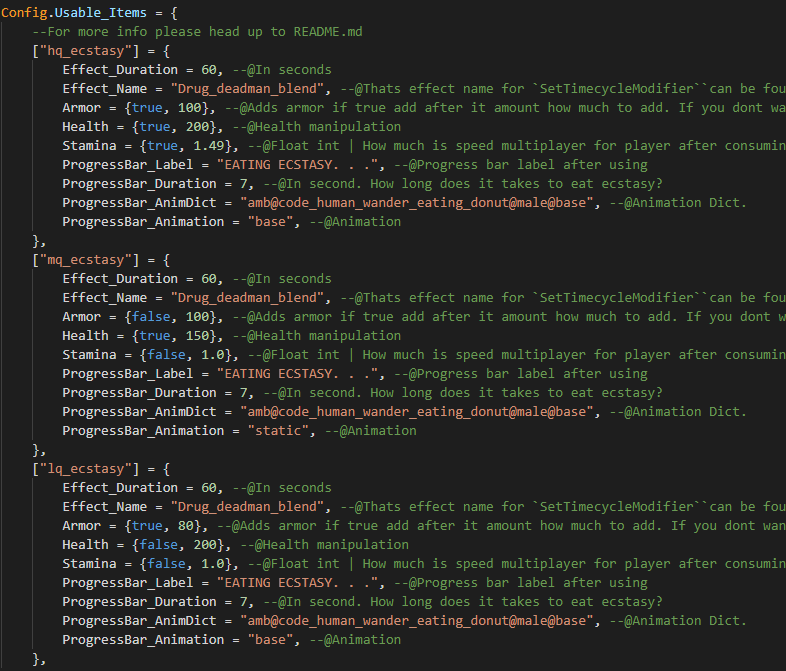Click README.md in the top comment
This screenshot has width=786, height=671.
328,32
